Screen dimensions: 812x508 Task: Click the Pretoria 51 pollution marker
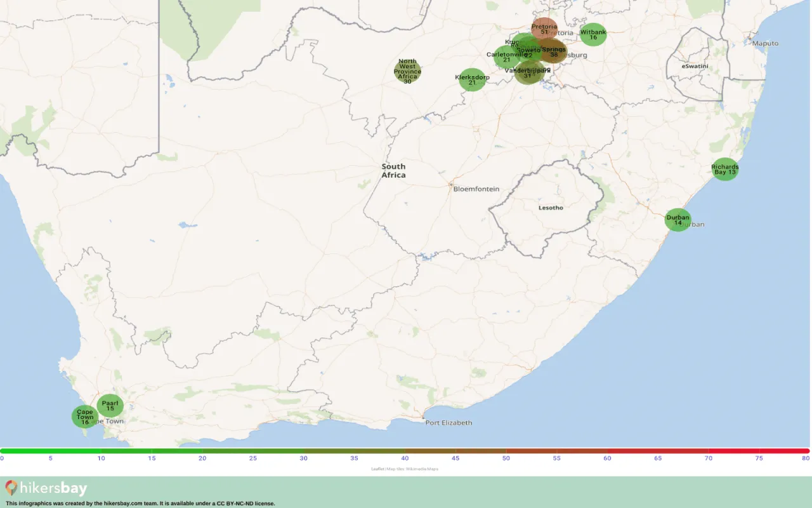pos(544,29)
